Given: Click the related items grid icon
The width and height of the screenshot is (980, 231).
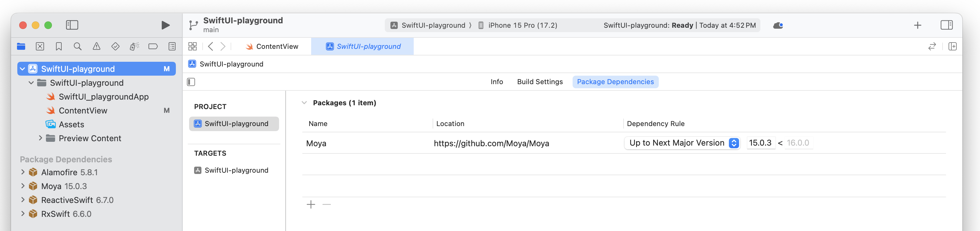Looking at the screenshot, I should 193,47.
